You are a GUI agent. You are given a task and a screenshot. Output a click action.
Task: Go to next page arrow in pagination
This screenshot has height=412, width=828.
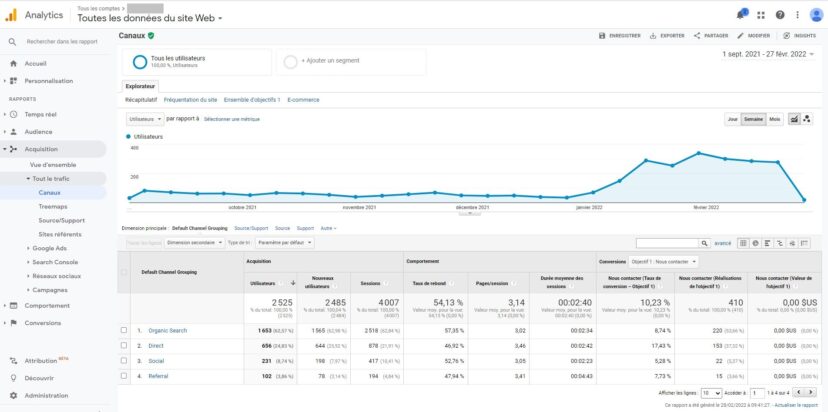tap(811, 392)
